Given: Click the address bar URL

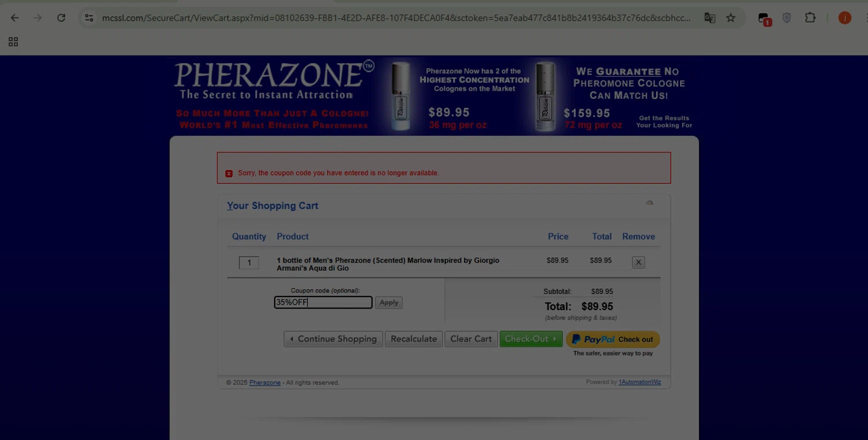Looking at the screenshot, I should [396, 18].
